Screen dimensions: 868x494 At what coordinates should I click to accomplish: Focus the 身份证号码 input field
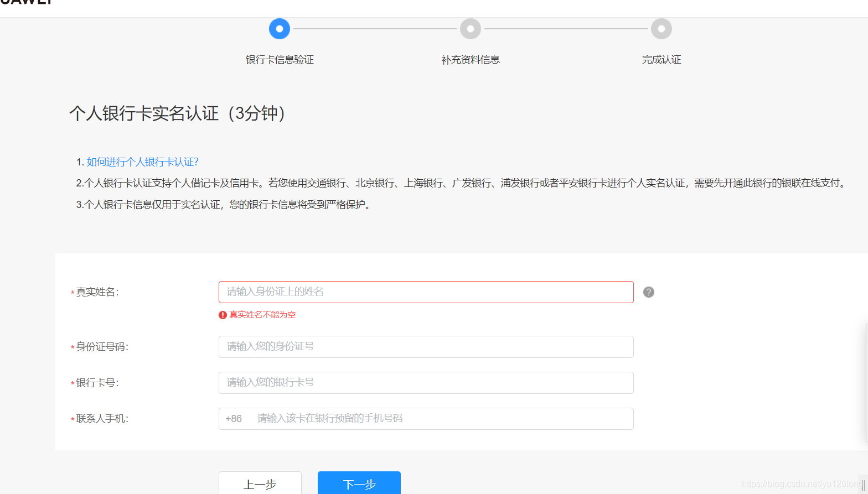pyautogui.click(x=426, y=347)
